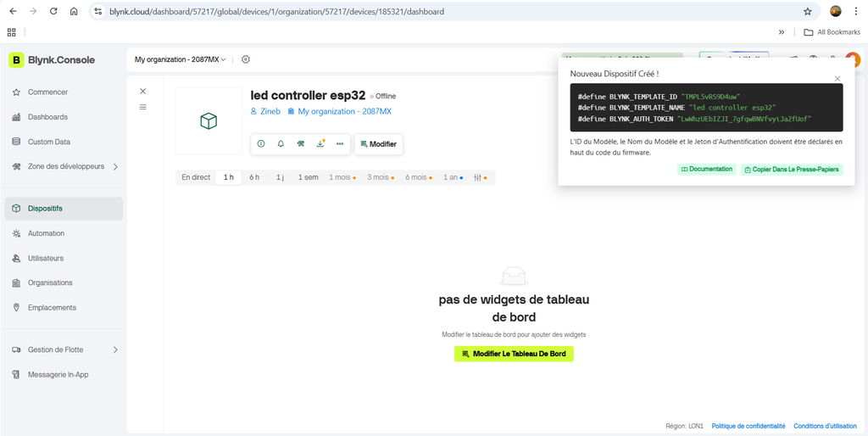The height and width of the screenshot is (436, 868).
Task: Open device notification bell settings
Action: pyautogui.click(x=281, y=144)
